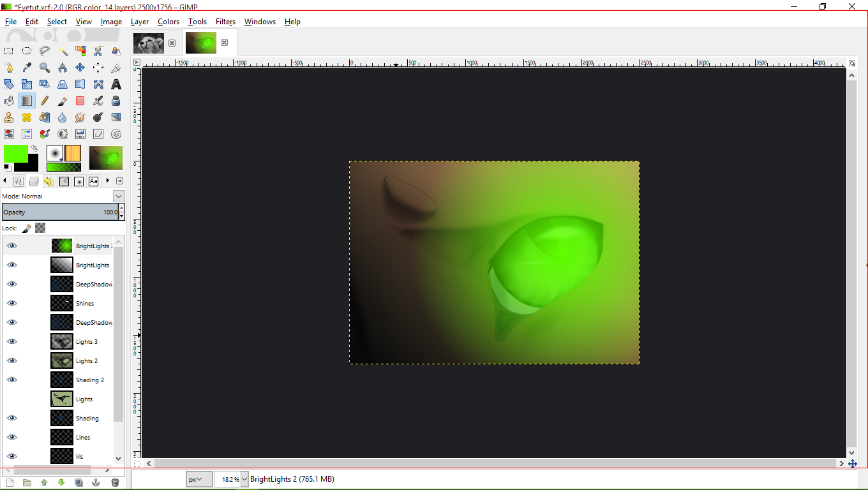Show previous dock tabs with left arrow
The width and height of the screenshot is (868, 490).
(x=6, y=181)
